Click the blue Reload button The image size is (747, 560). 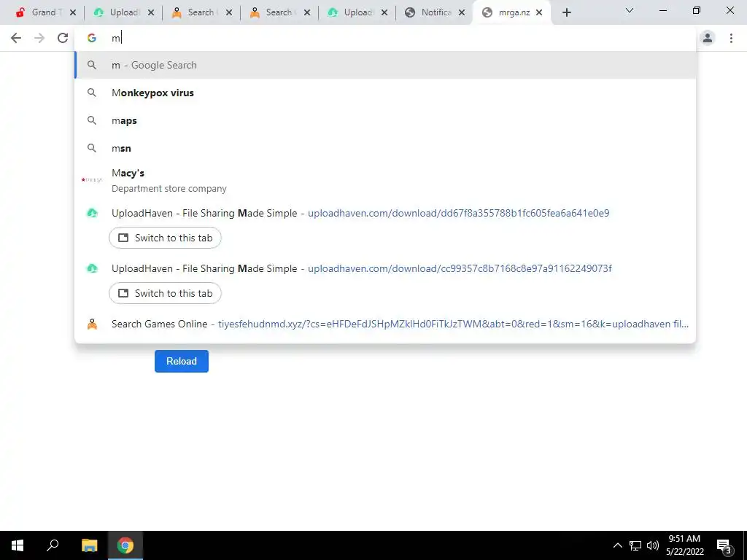point(182,362)
